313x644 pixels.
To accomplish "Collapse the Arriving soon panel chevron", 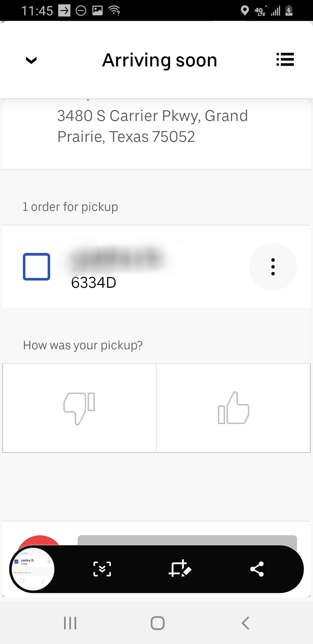I will [x=31, y=60].
